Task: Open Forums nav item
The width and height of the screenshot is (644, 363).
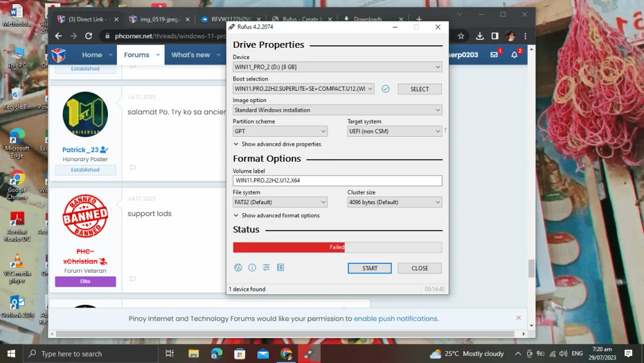Action: [x=137, y=55]
